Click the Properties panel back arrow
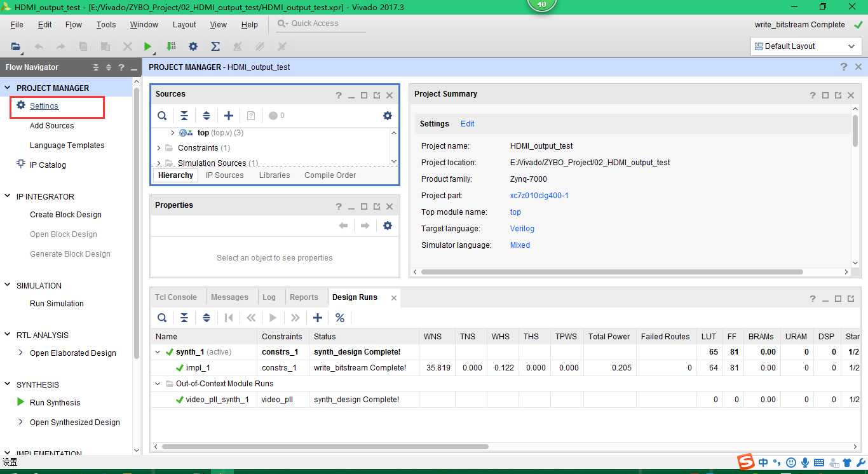The width and height of the screenshot is (868, 474). click(x=343, y=226)
